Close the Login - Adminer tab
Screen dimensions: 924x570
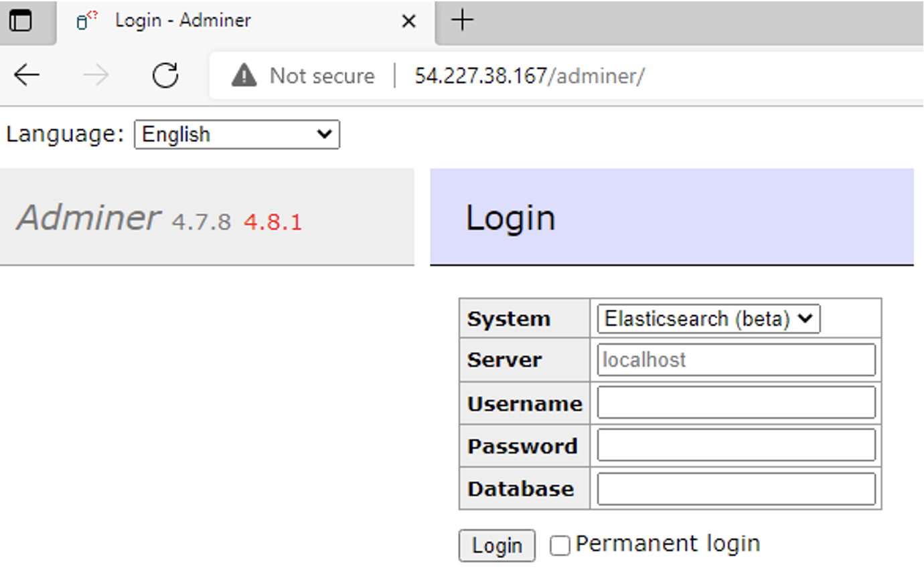pos(408,21)
